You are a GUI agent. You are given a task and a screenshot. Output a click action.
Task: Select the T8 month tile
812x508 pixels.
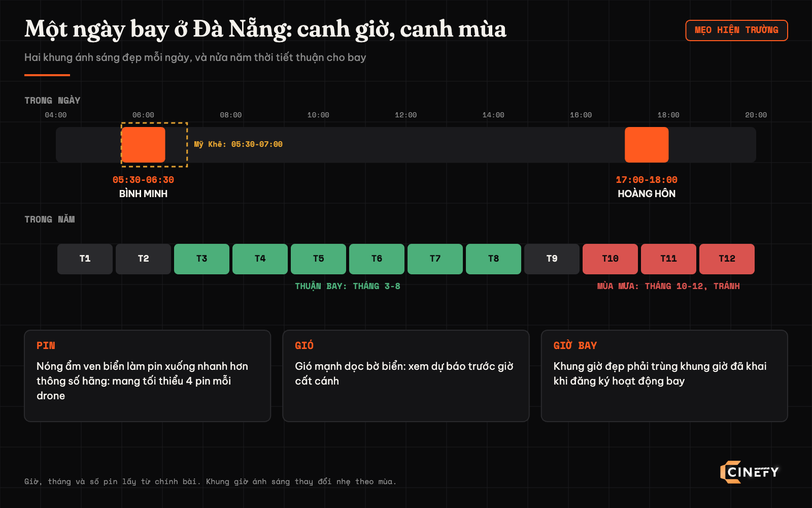point(493,259)
